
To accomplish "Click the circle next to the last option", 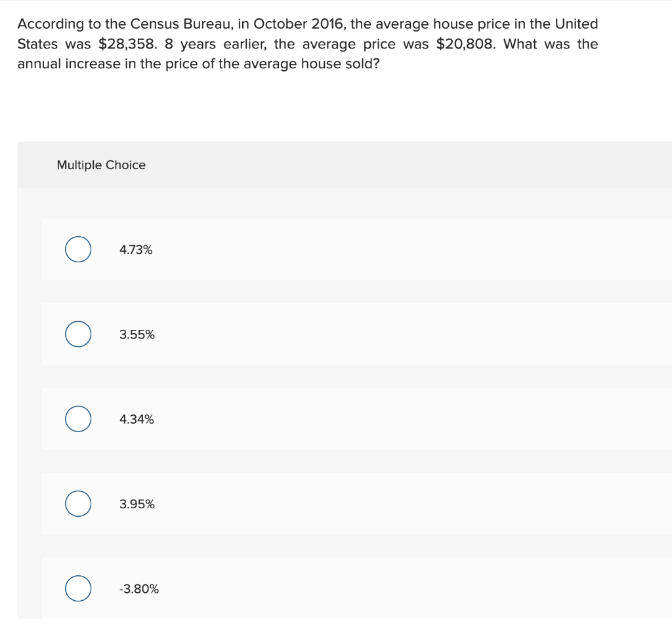I will [77, 588].
